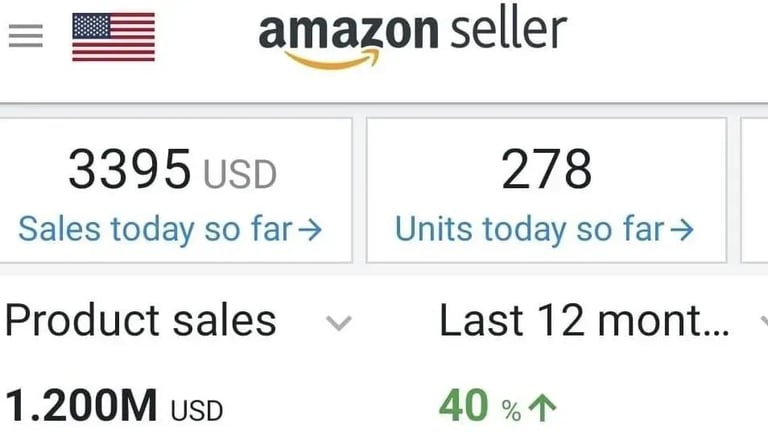Viewport: 768px width, 432px height.
Task: Open the hamburger menu
Action: (25, 36)
